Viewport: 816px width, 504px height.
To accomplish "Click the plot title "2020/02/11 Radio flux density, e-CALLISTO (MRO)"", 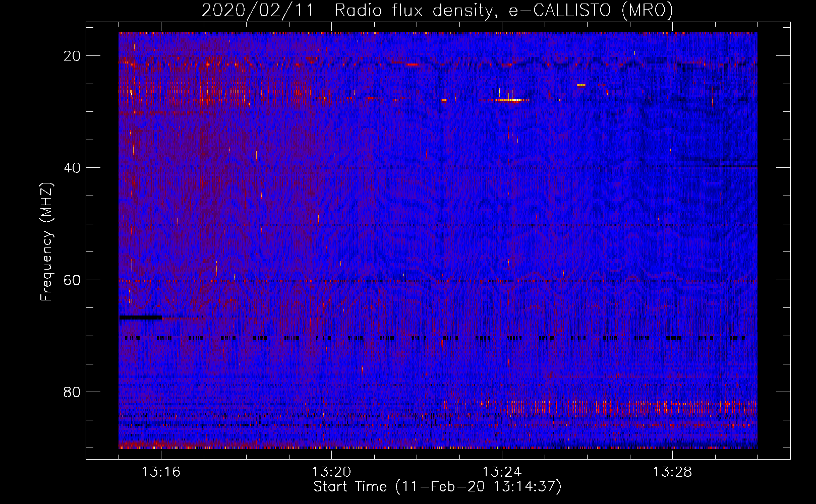I will [437, 11].
